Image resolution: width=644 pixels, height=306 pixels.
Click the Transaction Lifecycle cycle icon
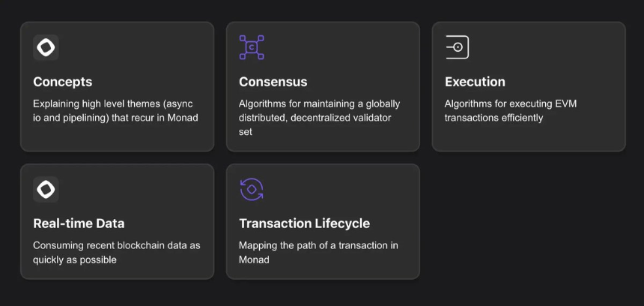pyautogui.click(x=252, y=189)
